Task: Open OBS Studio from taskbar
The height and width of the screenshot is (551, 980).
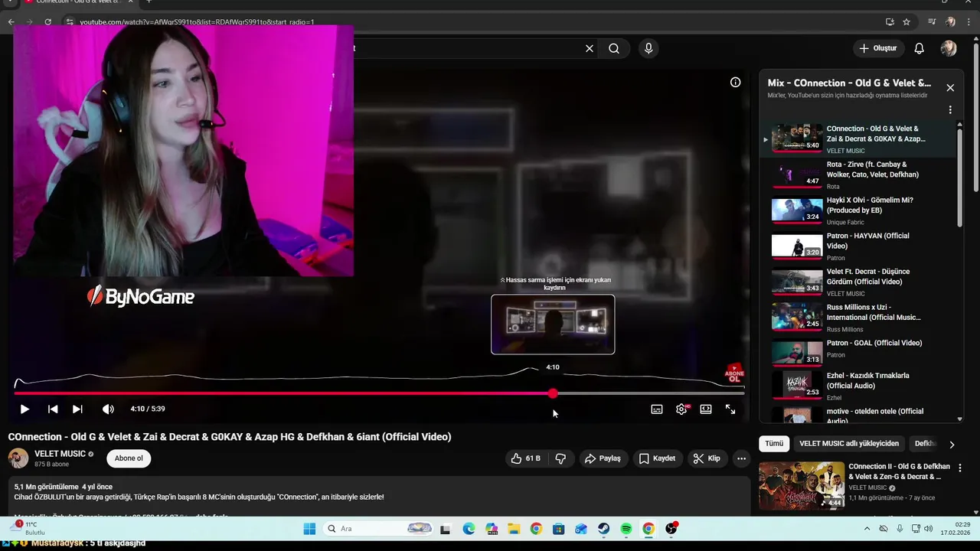Action: tap(671, 529)
